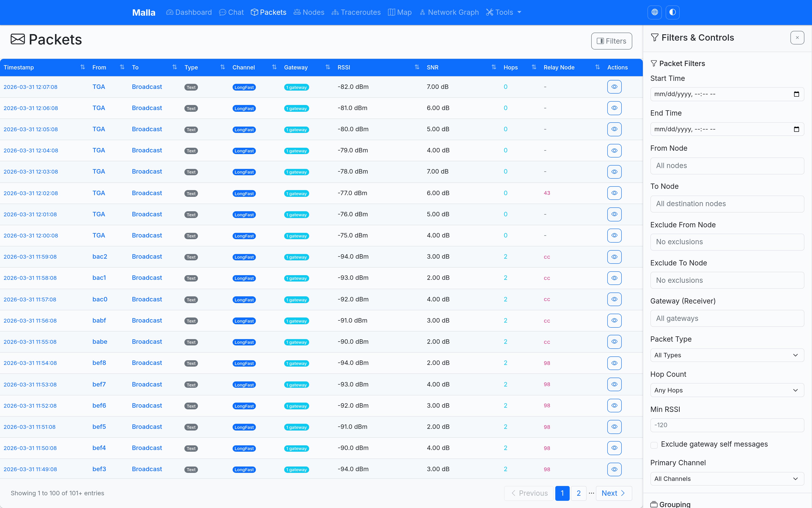Open the From Node selector
The image size is (812, 508).
[727, 166]
